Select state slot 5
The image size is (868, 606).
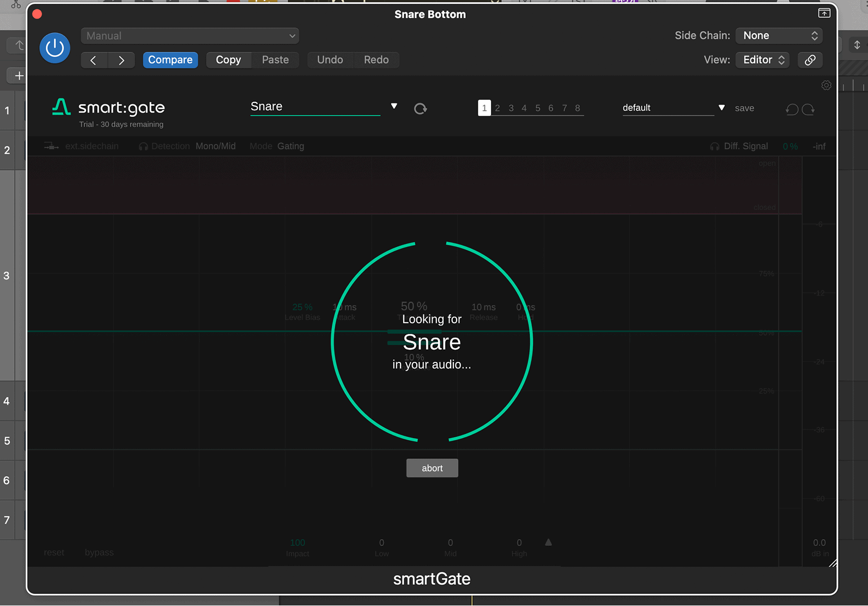pyautogui.click(x=538, y=108)
